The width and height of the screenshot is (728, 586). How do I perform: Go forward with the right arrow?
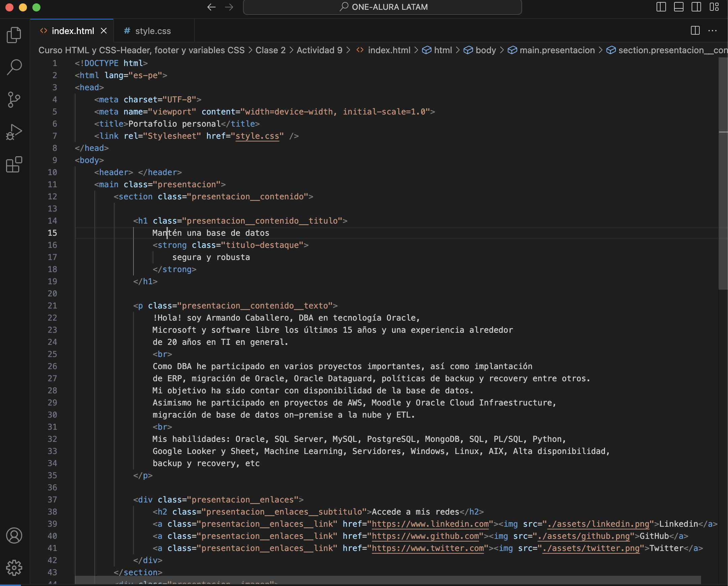click(x=229, y=7)
